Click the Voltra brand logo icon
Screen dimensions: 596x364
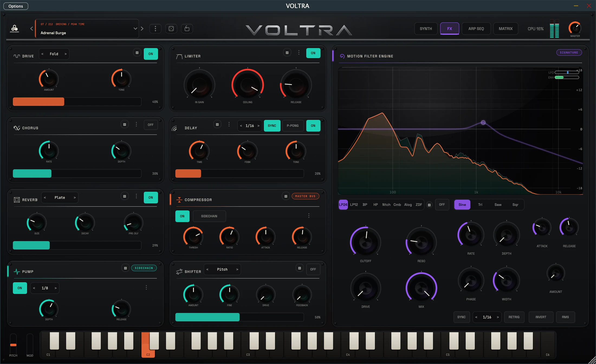click(15, 28)
